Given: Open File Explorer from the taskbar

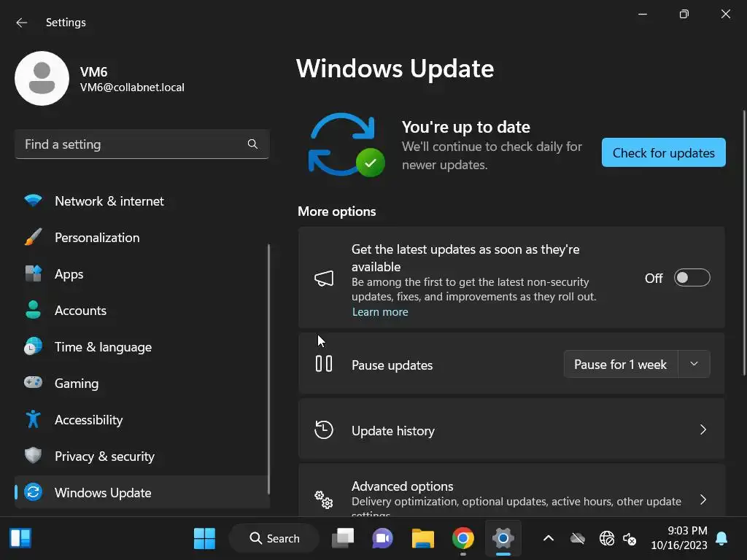Looking at the screenshot, I should click(x=422, y=539).
